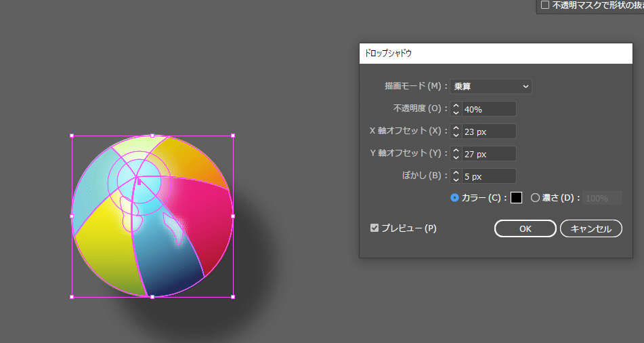Toggle the プレビュー (P) checkbox
This screenshot has width=644, height=343.
(374, 228)
